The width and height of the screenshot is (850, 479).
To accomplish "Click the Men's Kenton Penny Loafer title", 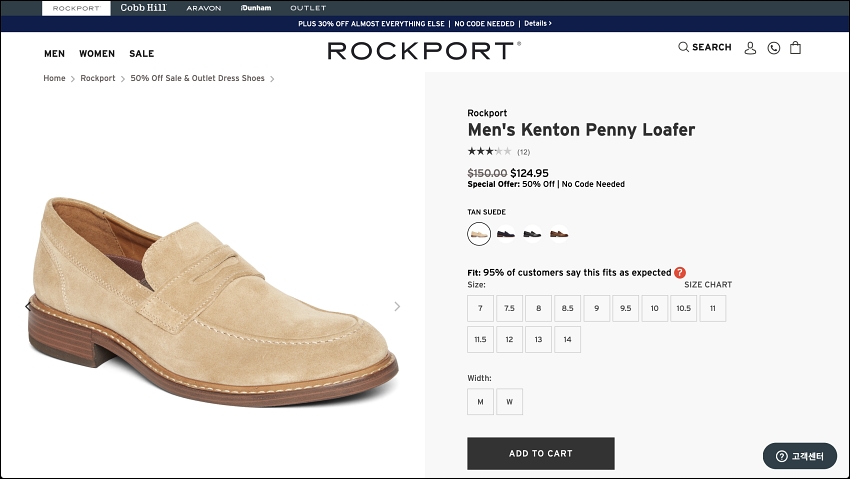I will (581, 130).
